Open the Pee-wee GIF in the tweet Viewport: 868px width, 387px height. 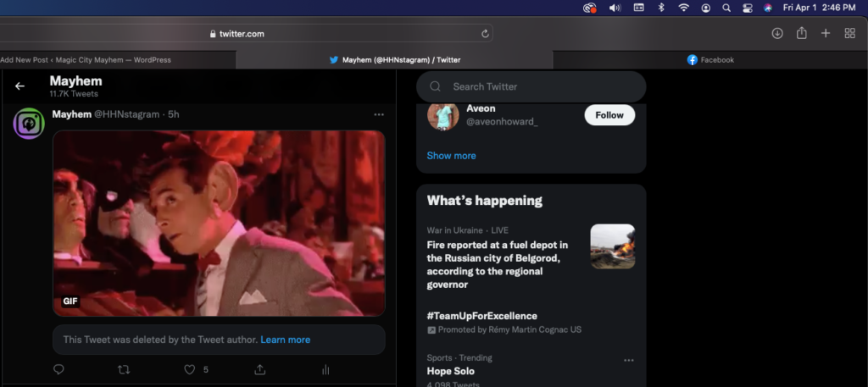click(219, 224)
